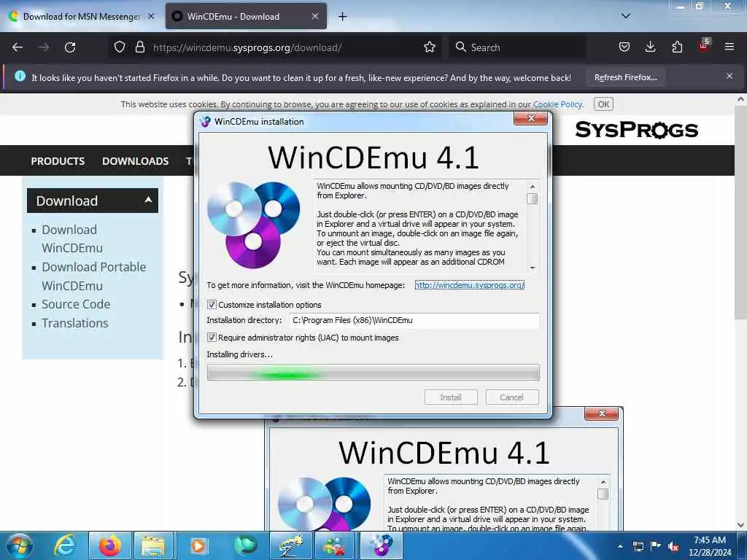Open the Cookie Policy link
Viewport: 747px width, 560px height.
[x=557, y=104]
